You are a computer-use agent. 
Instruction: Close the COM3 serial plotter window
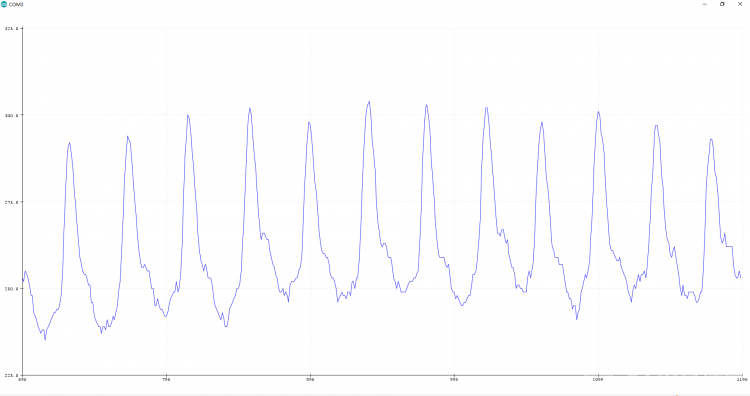(740, 4)
